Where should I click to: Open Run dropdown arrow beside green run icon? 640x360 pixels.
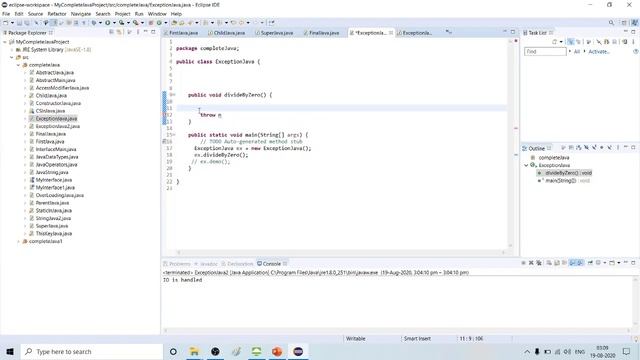point(114,23)
